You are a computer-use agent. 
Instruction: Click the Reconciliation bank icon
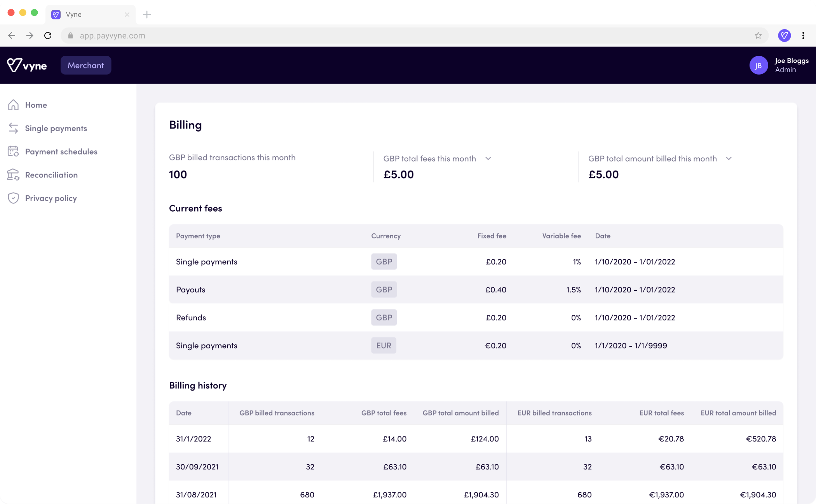(x=13, y=175)
